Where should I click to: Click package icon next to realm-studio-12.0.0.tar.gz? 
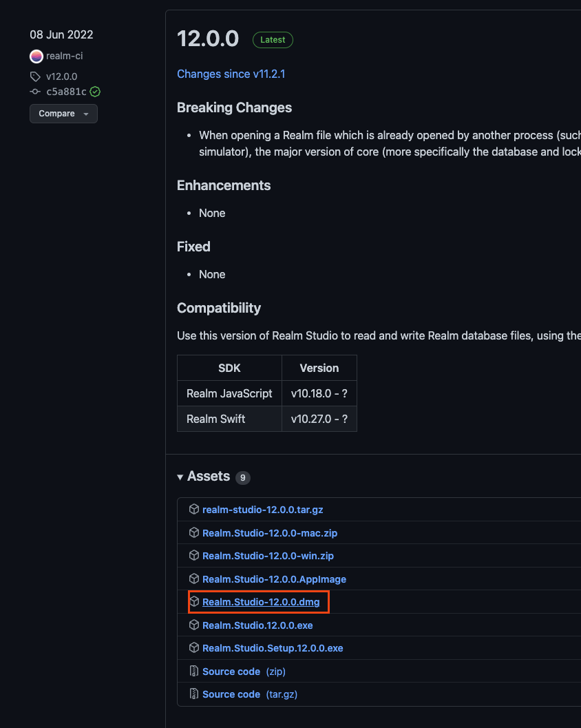194,509
